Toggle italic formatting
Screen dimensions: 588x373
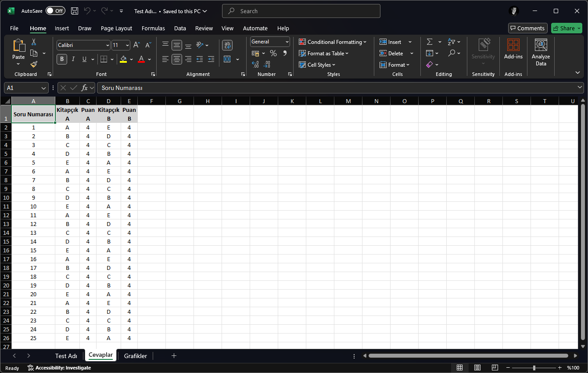click(73, 59)
